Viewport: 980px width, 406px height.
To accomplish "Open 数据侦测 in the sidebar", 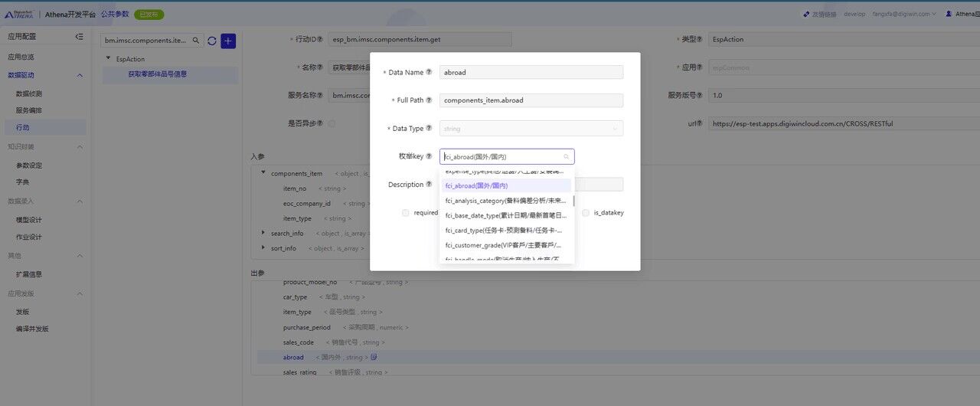I will pyautogui.click(x=29, y=93).
